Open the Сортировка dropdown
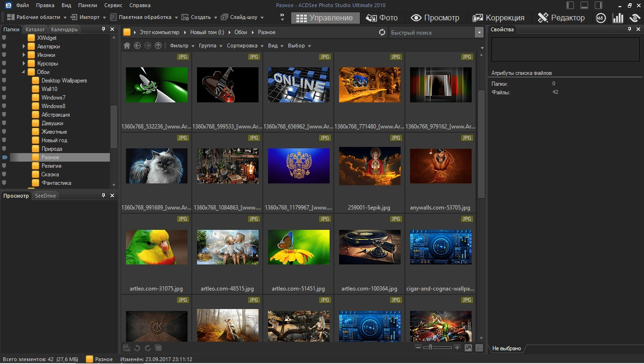The image size is (644, 364). click(x=245, y=45)
